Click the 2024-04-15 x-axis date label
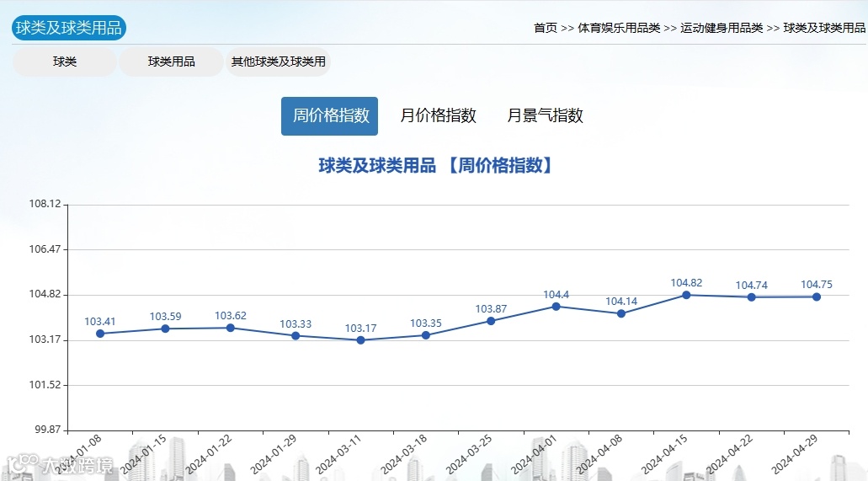The height and width of the screenshot is (481, 868). [664, 454]
